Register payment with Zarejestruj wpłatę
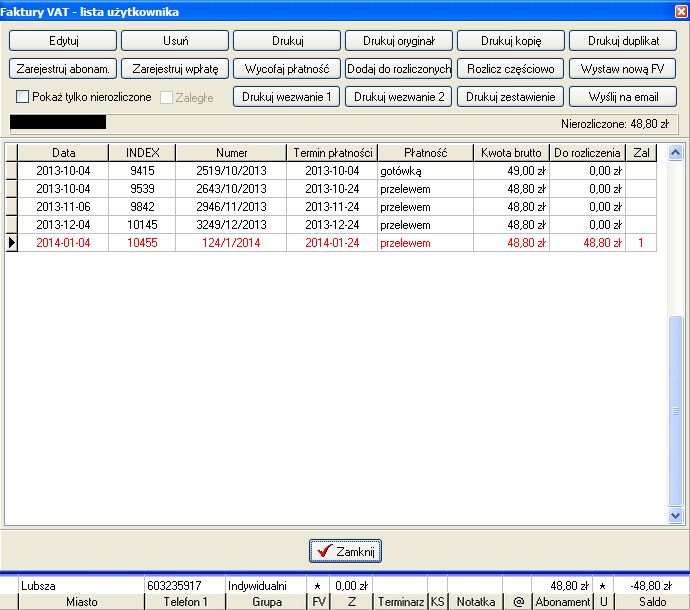 (175, 69)
